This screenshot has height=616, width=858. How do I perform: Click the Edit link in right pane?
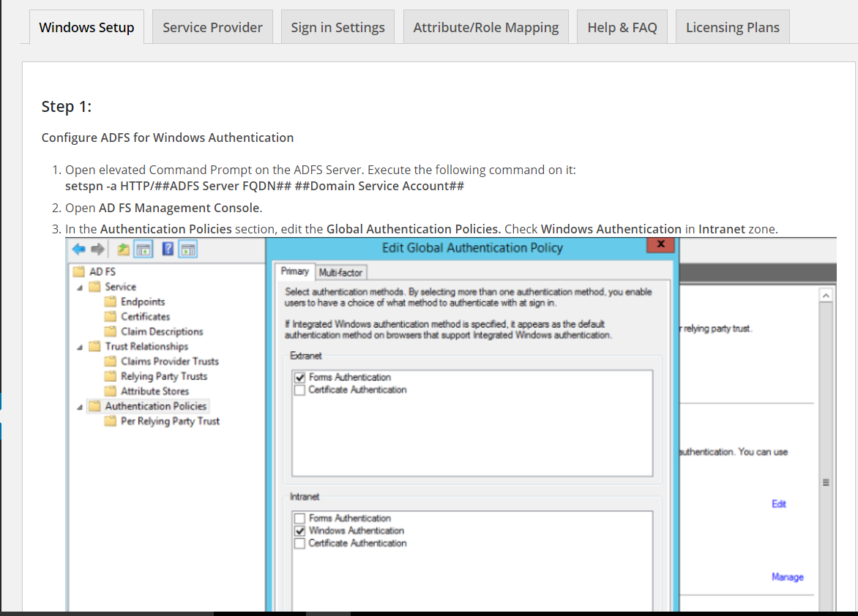pos(779,504)
